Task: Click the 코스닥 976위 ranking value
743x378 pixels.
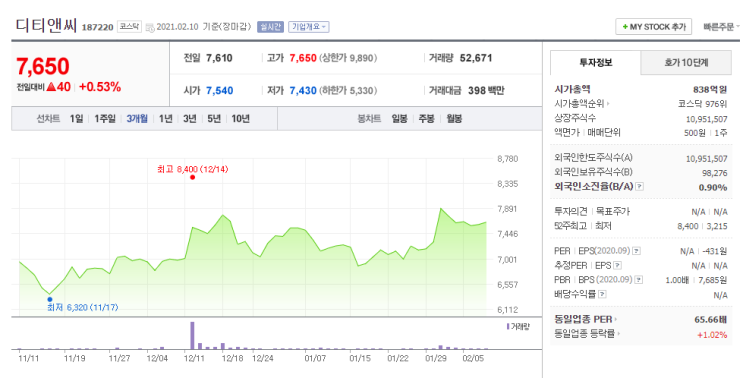Action: [x=702, y=103]
